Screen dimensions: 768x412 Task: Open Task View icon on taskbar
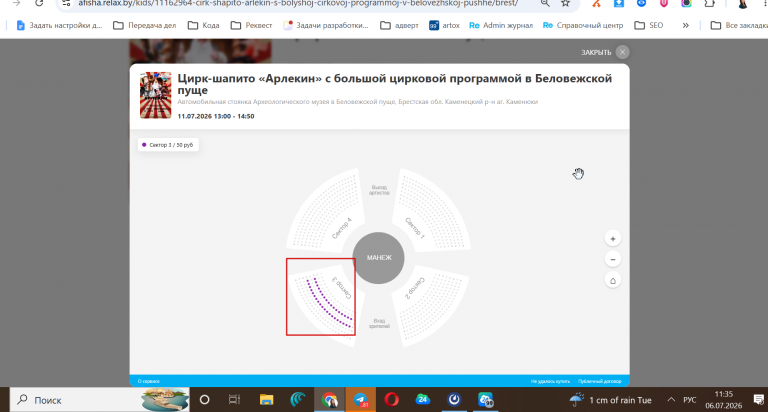click(235, 400)
